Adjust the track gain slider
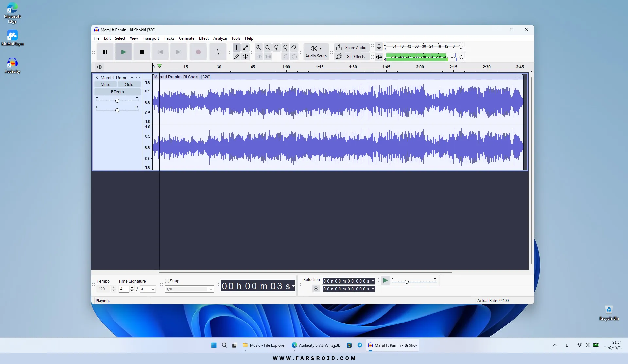628x364 pixels. click(x=117, y=101)
